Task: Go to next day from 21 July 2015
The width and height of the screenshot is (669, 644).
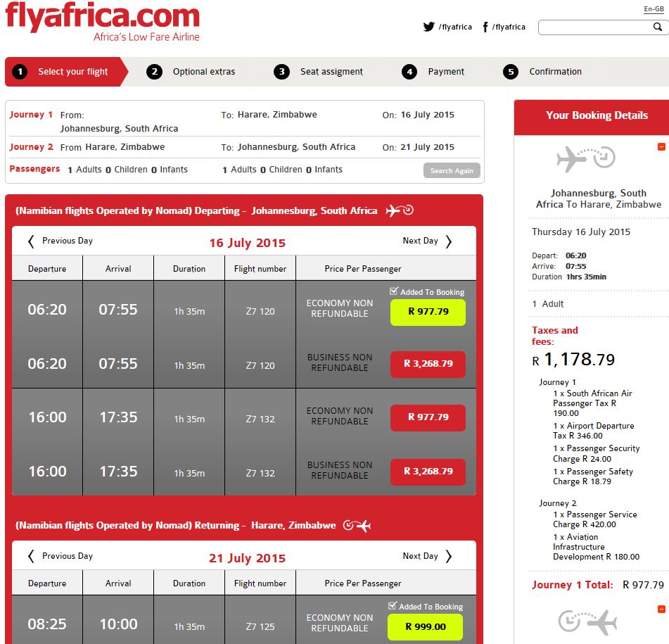Action: click(427, 556)
